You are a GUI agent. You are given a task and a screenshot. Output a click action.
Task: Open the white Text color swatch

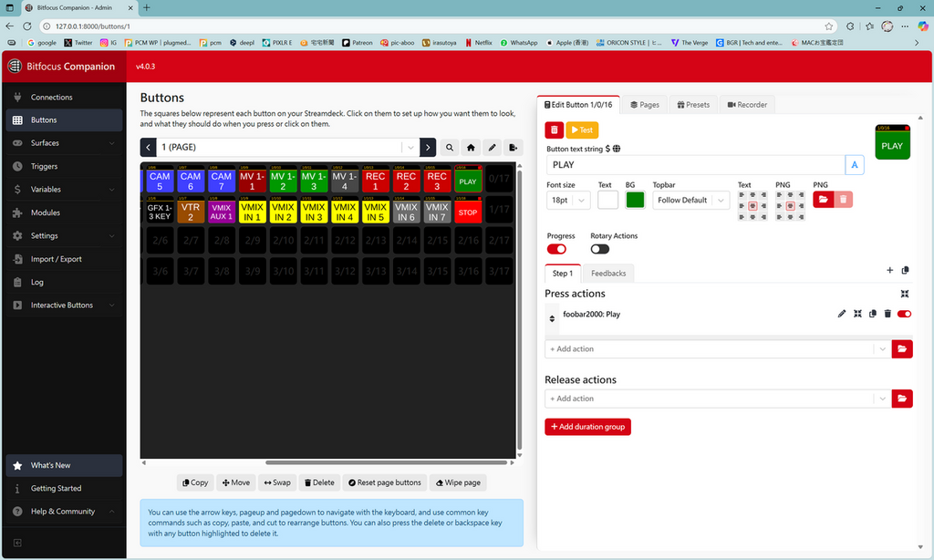click(607, 200)
